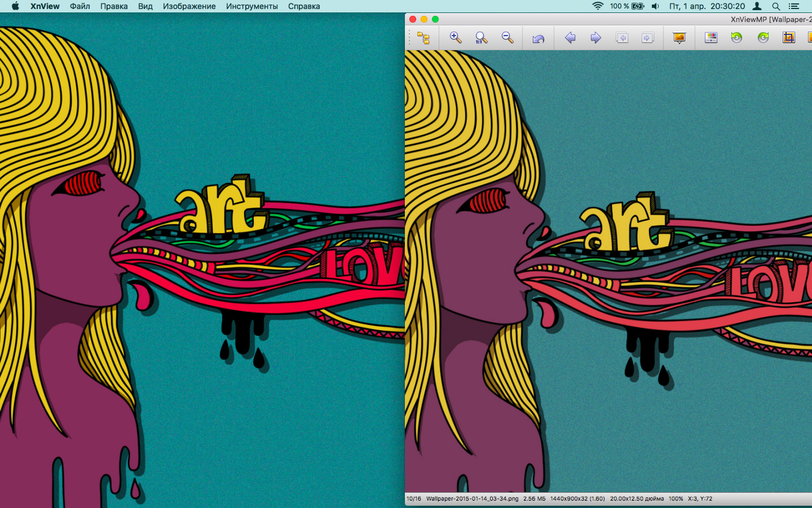Viewport: 812px width, 508px height.
Task: Click the Zoom Out magnifier icon
Action: pos(507,38)
